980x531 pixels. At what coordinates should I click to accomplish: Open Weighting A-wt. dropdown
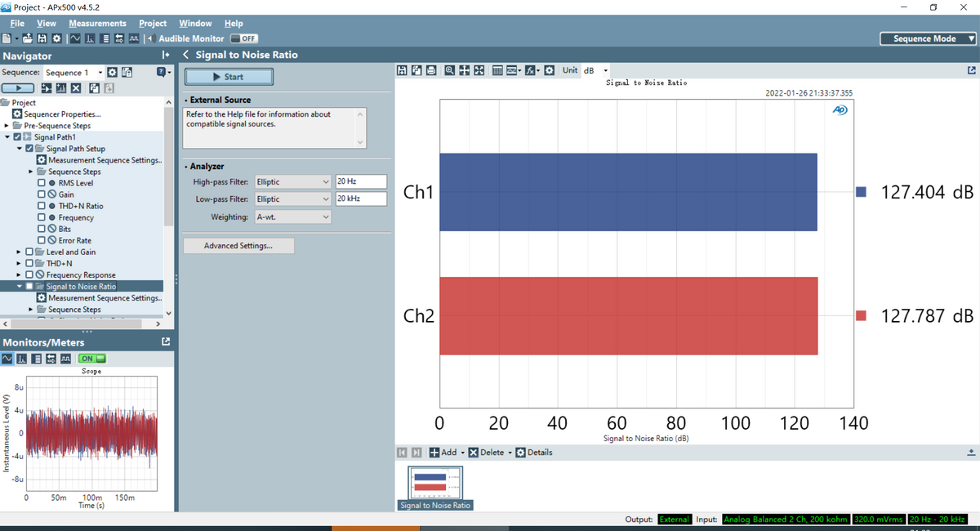pos(292,217)
